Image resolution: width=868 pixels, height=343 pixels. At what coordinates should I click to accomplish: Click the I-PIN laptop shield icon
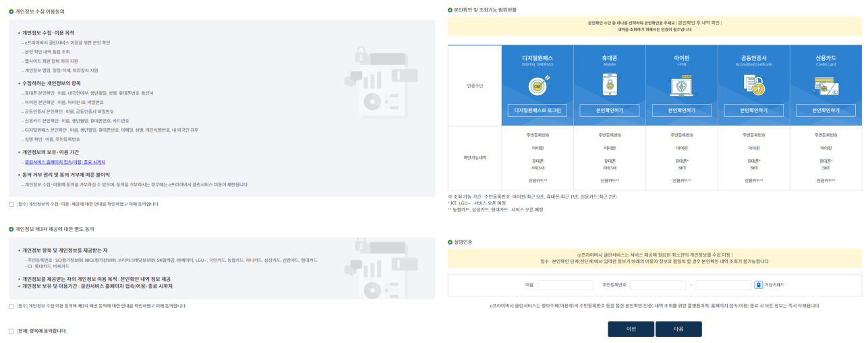(681, 85)
